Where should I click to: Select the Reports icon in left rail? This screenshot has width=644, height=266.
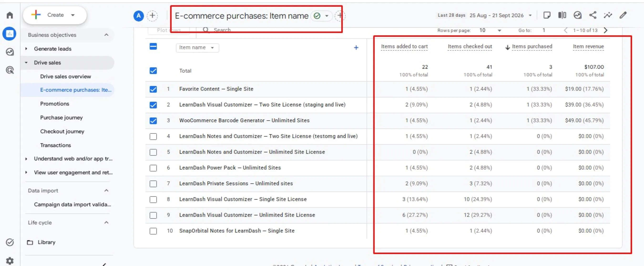pos(10,34)
